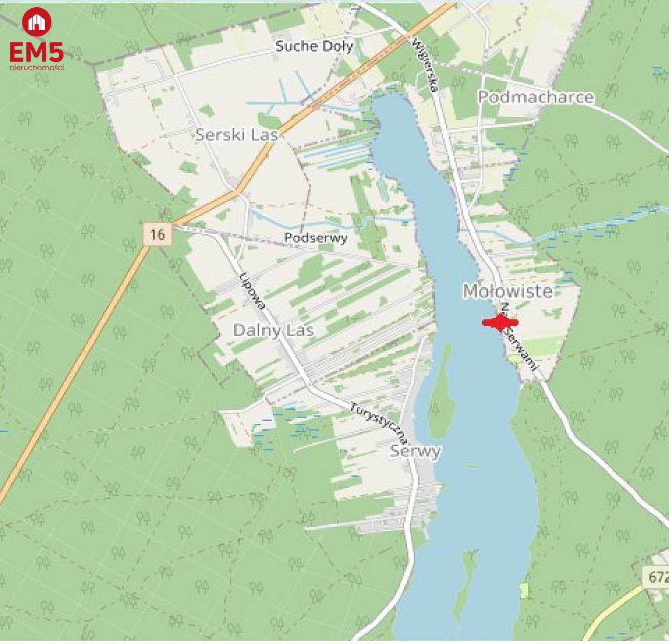
Task: Click the Podmacharce village label
Action: [x=536, y=97]
